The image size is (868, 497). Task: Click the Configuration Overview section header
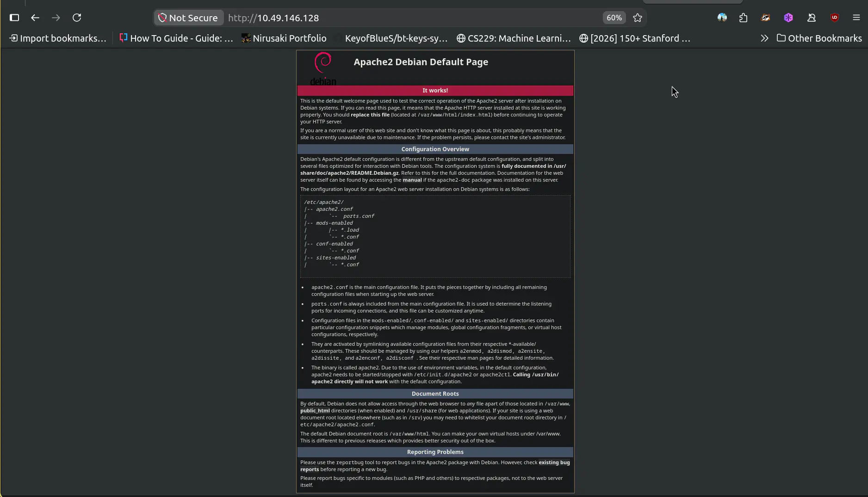tap(435, 149)
